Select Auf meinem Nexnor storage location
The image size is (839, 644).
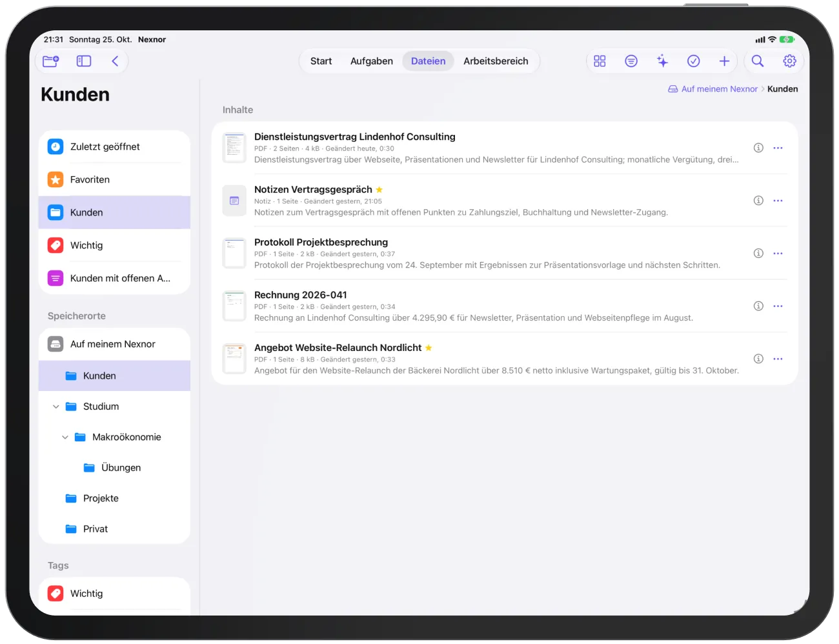(114, 344)
